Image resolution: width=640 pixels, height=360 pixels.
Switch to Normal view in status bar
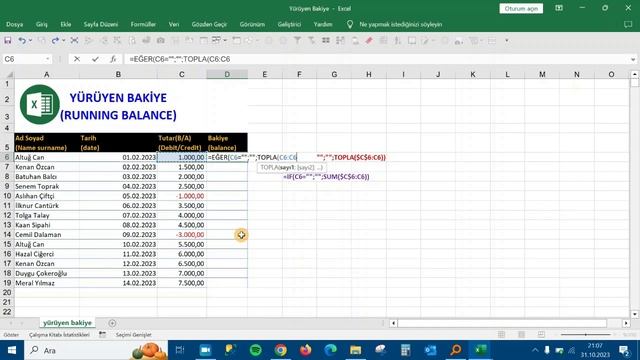point(501,335)
